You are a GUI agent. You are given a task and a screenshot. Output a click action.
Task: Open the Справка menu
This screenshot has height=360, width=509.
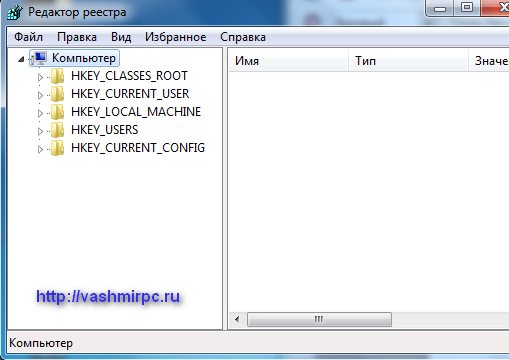(243, 37)
